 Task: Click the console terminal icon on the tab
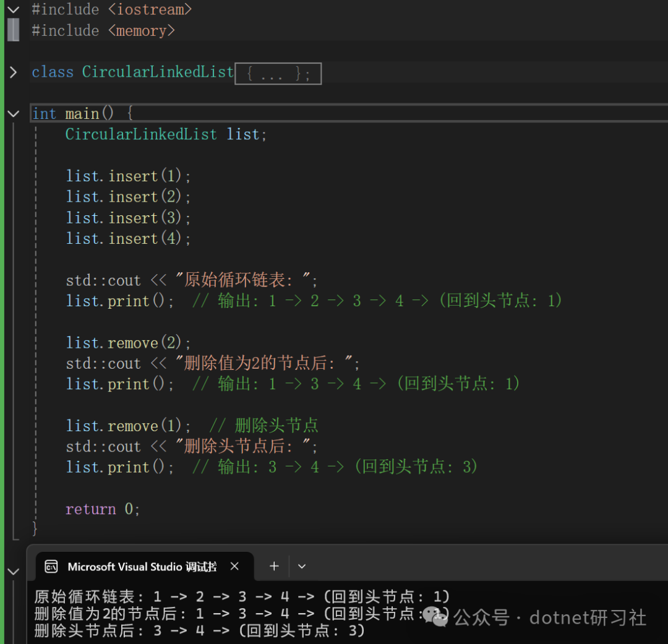[51, 567]
